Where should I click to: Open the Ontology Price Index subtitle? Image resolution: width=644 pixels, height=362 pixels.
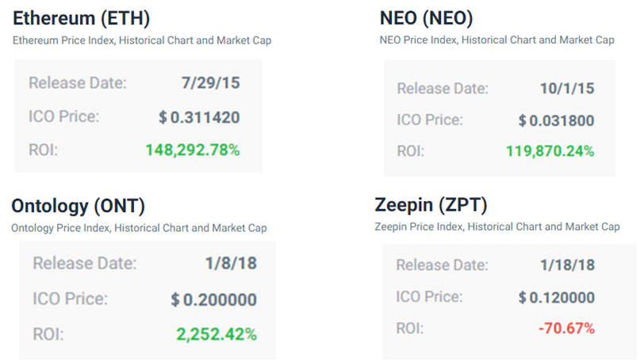[x=139, y=227]
